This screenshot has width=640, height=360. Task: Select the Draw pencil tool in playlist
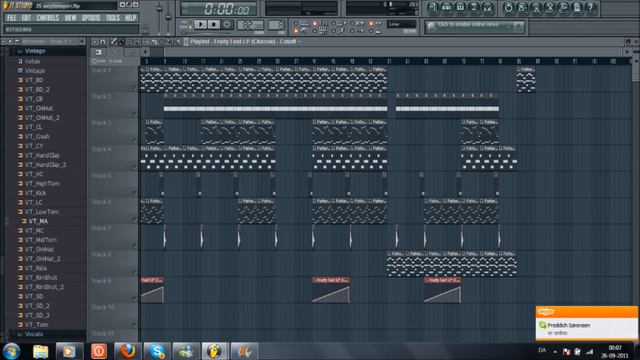pos(114,42)
